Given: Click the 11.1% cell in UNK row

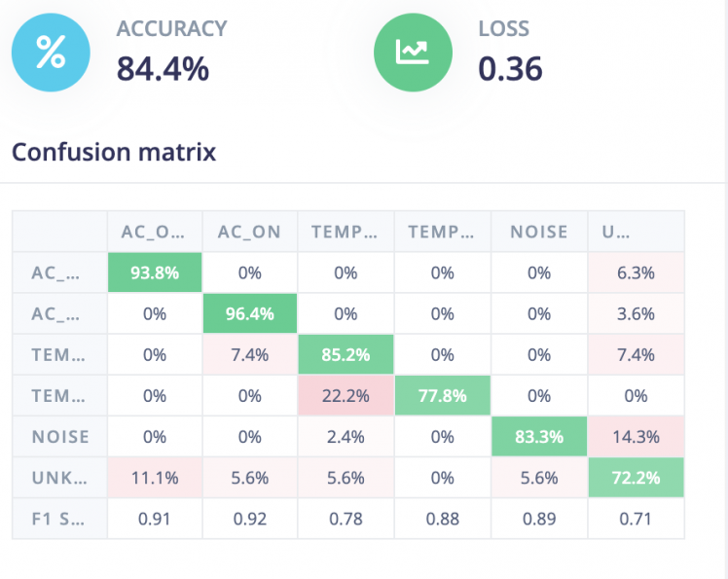Looking at the screenshot, I should 154,478.
